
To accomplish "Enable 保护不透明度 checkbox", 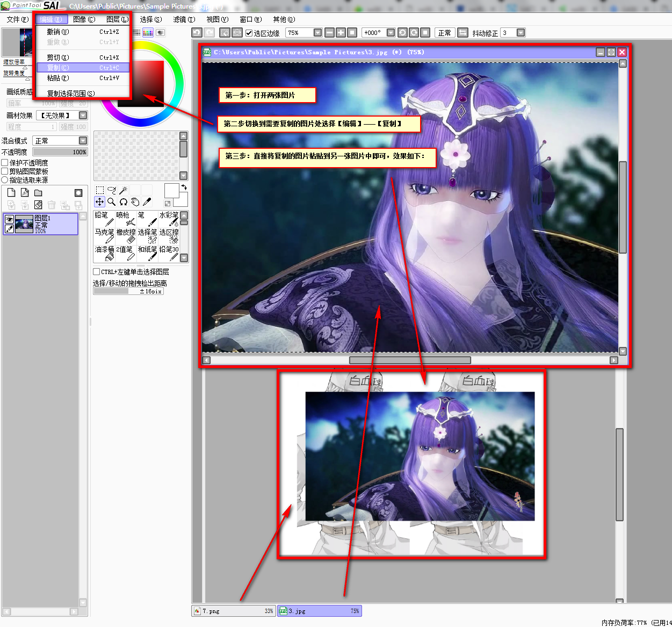I will pos(5,163).
